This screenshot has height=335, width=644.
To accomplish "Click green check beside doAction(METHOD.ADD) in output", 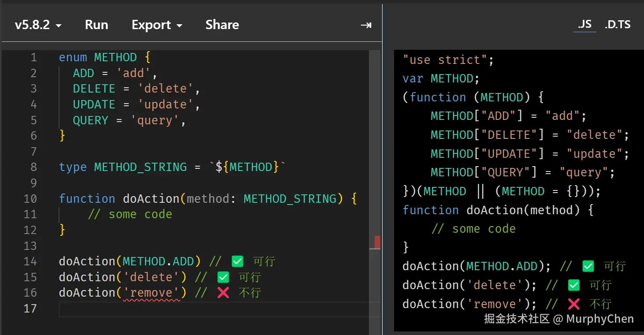I will click(588, 266).
